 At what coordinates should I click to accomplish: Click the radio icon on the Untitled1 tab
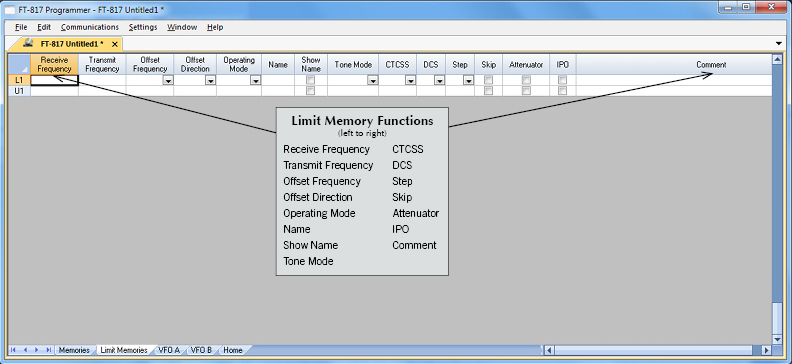tap(28, 43)
